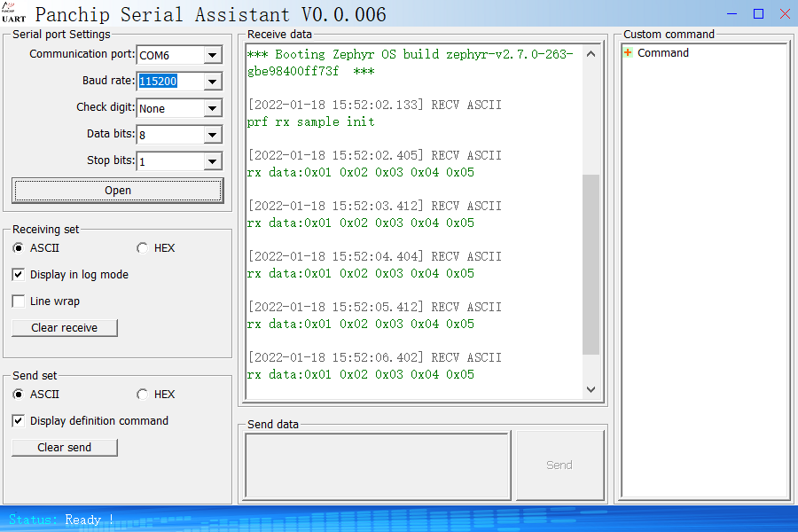Viewport: 798px width, 532px height.
Task: Click the 15:52:02.405 RECV ASCII timestamp
Action: coord(374,155)
